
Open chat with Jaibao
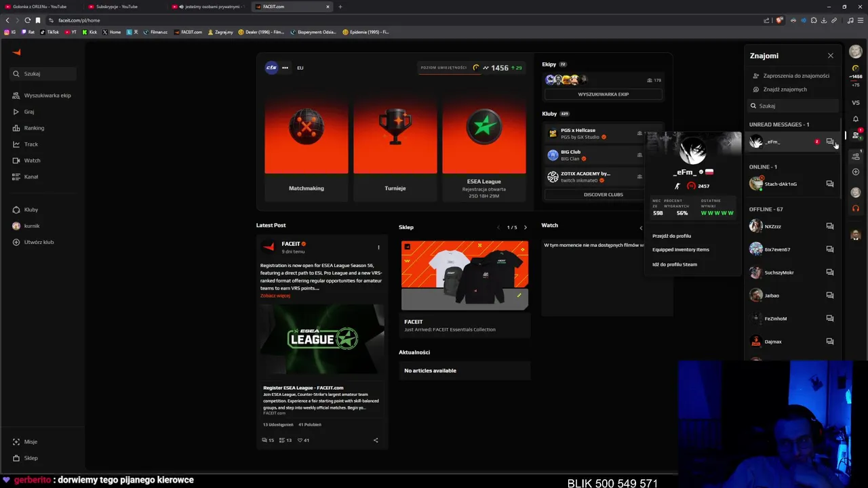click(829, 296)
